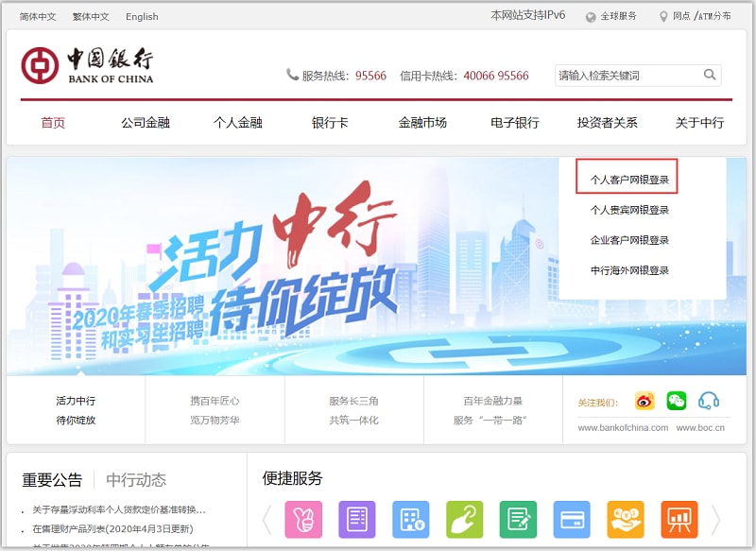Open the Weibo social icon

(644, 401)
